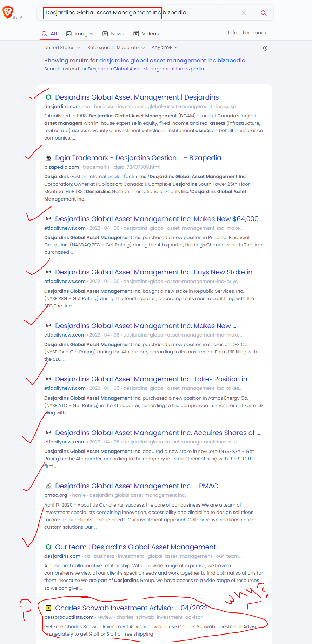Click yellow favicon of Charles Schwab result
The image size is (312, 644).
(48, 608)
